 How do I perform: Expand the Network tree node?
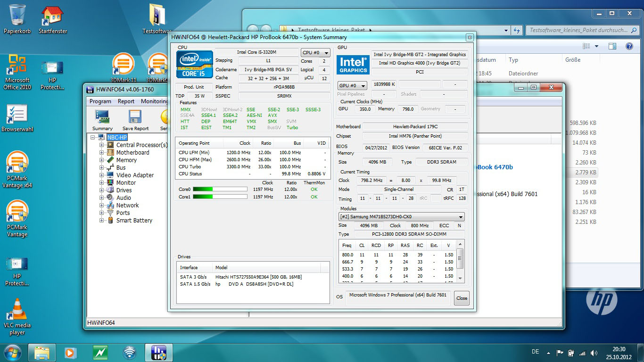coord(101,206)
